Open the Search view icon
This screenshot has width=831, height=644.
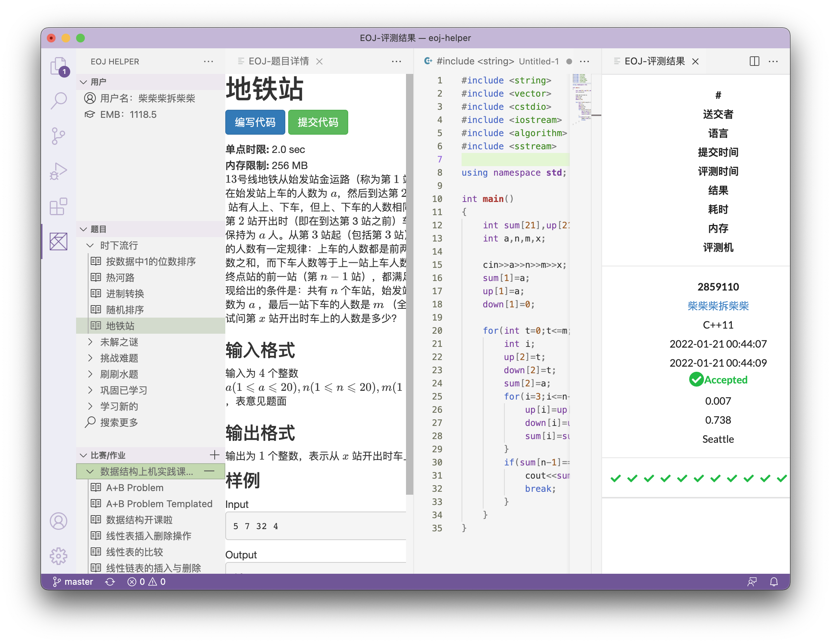click(x=58, y=101)
